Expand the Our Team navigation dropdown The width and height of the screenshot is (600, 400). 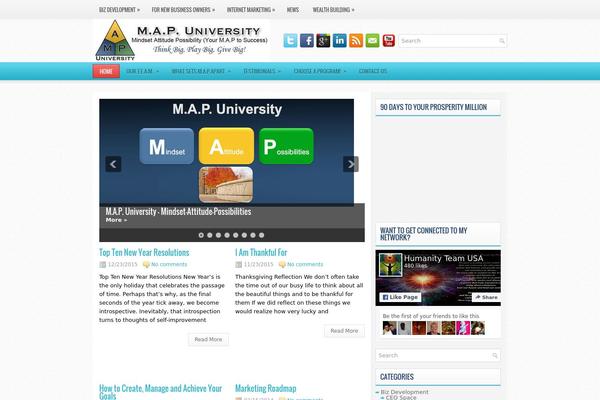click(142, 71)
